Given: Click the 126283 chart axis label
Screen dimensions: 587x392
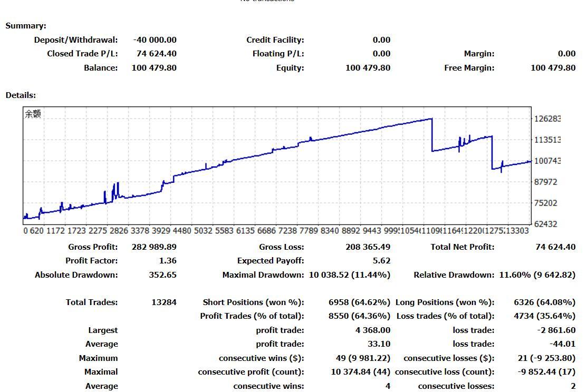Looking at the screenshot, I should [x=547, y=119].
